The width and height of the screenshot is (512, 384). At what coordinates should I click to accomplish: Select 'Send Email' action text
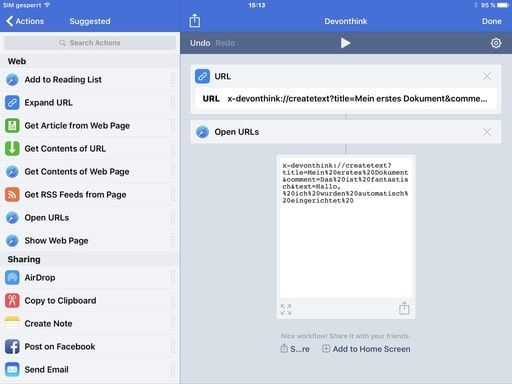[46, 369]
